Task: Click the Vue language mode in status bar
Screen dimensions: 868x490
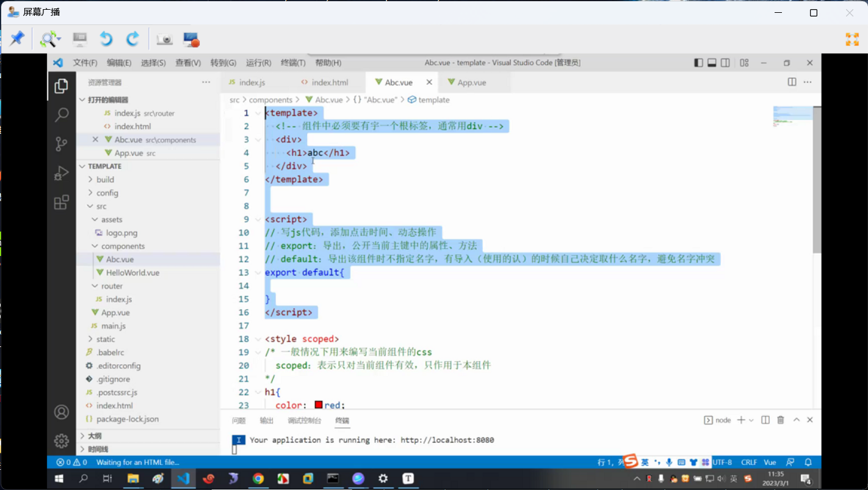Action: tap(770, 463)
